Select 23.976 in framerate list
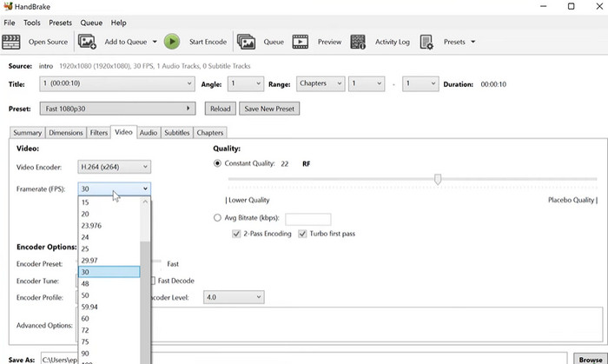Image resolution: width=608 pixels, height=364 pixels. [109, 225]
